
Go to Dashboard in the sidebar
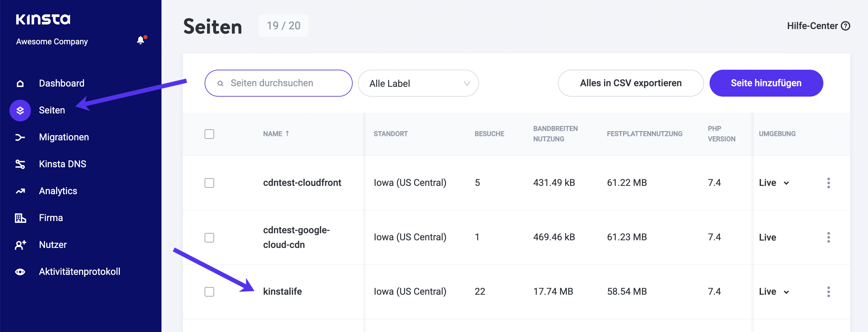(x=62, y=83)
